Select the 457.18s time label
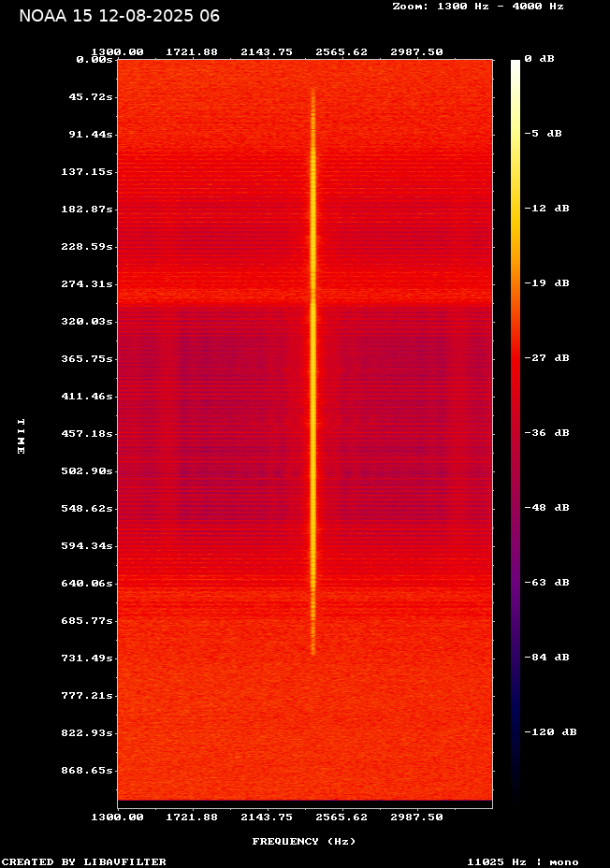The image size is (610, 868). click(x=87, y=433)
